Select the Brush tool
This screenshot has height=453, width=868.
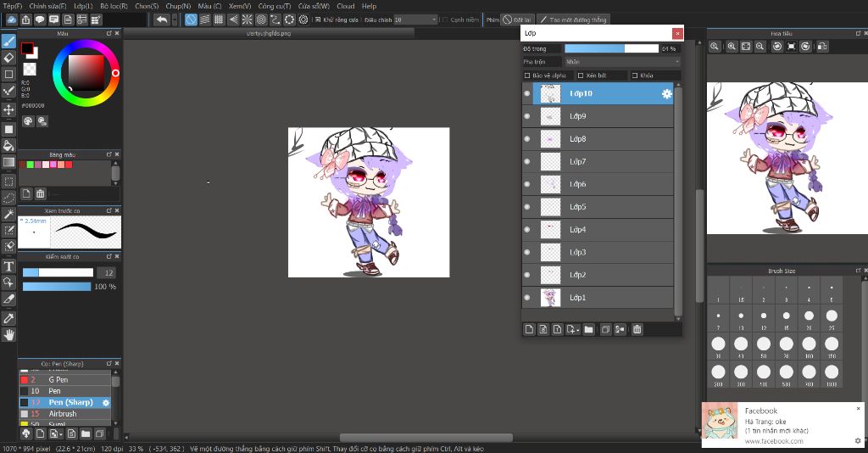[8, 42]
